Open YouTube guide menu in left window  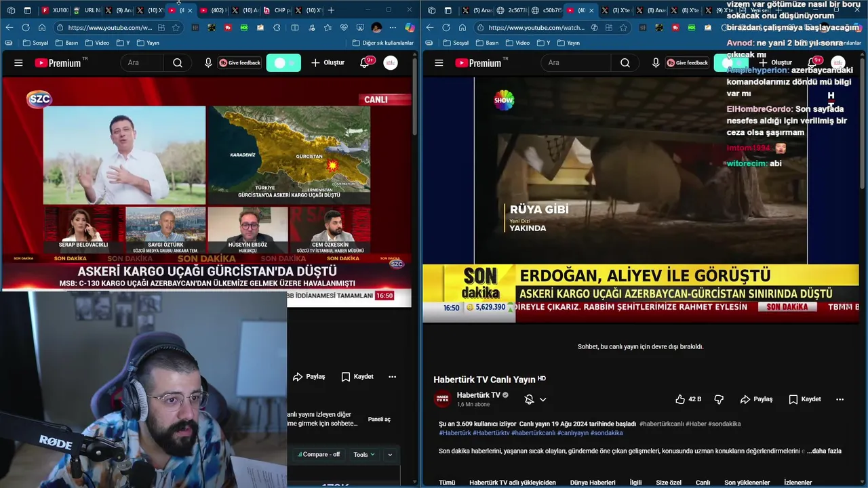[18, 63]
